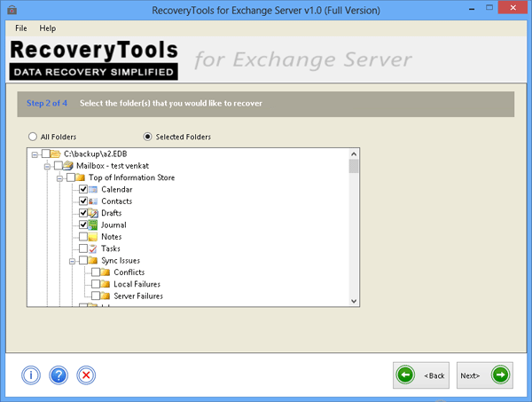The height and width of the screenshot is (402, 532).
Task: Collapse the Top of Information Store node
Action: pos(59,178)
